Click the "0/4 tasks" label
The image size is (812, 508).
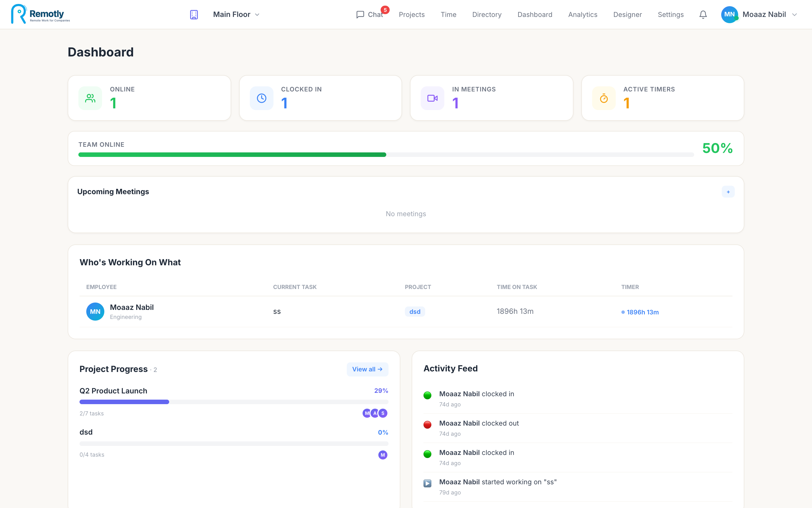click(92, 455)
